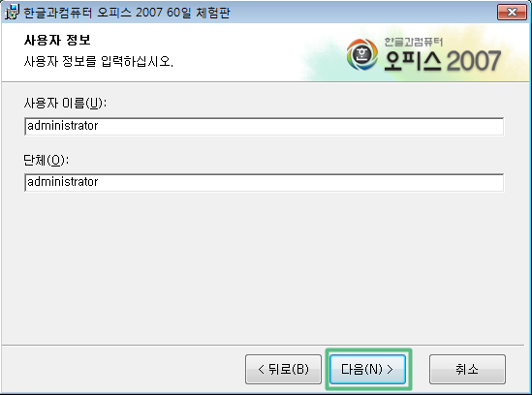Click the 2007 number in the logo

pyautogui.click(x=474, y=61)
